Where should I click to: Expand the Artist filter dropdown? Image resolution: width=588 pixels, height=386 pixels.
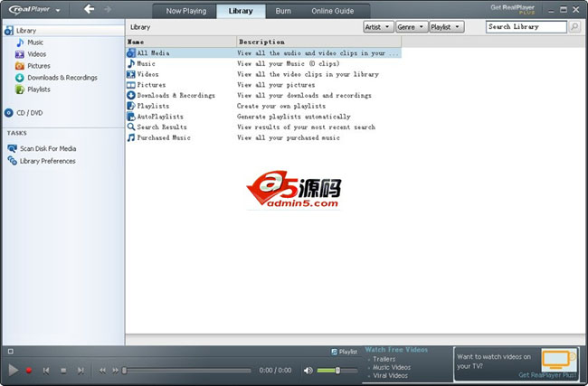378,27
